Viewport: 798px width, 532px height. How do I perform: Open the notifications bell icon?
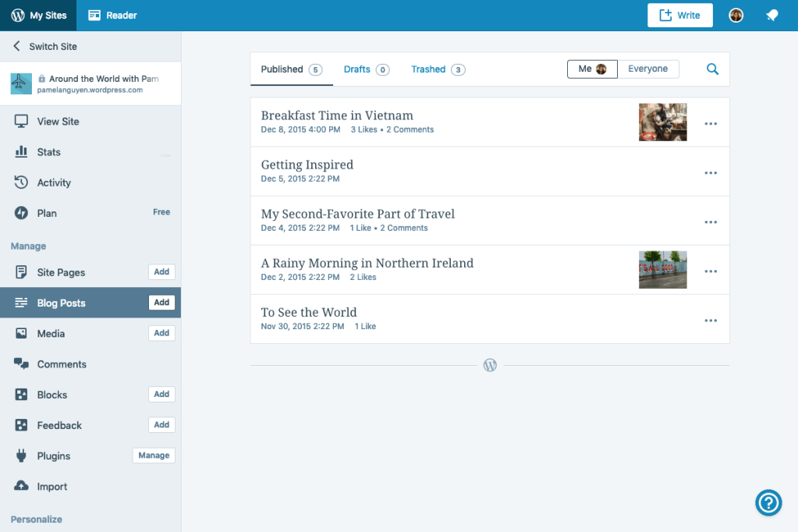click(x=771, y=16)
